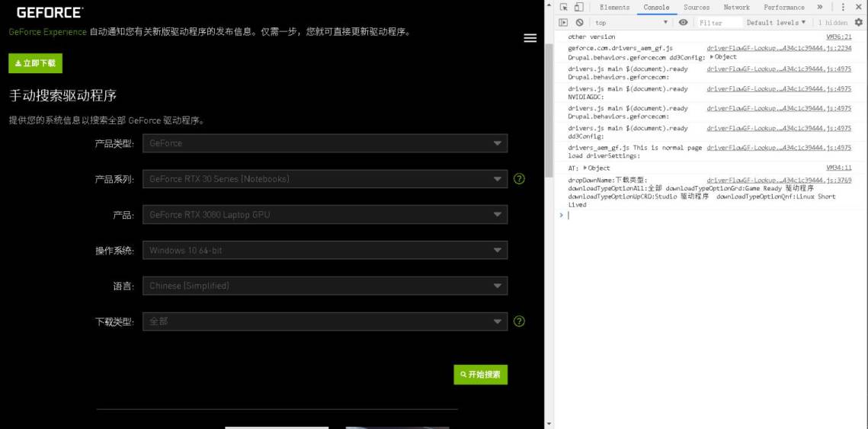Click the GEFORCE logo
Viewport: 868px width, 429px height.
pos(50,12)
